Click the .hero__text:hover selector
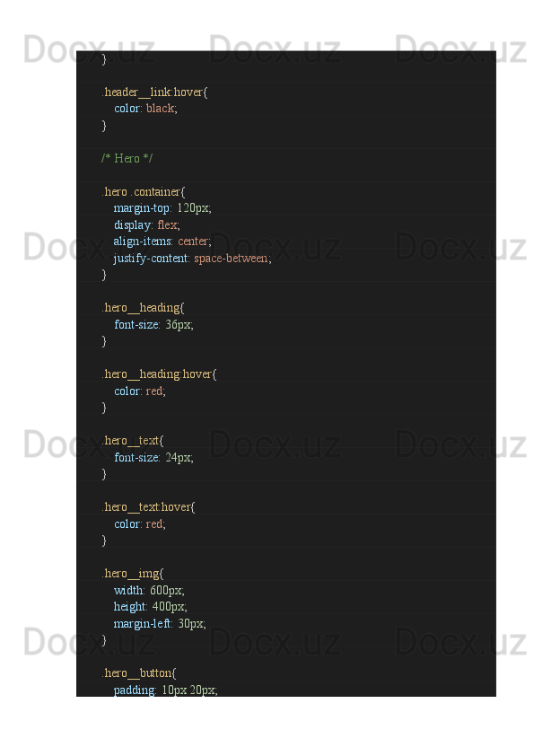Image resolution: width=534 pixels, height=756 pixels. [x=148, y=507]
